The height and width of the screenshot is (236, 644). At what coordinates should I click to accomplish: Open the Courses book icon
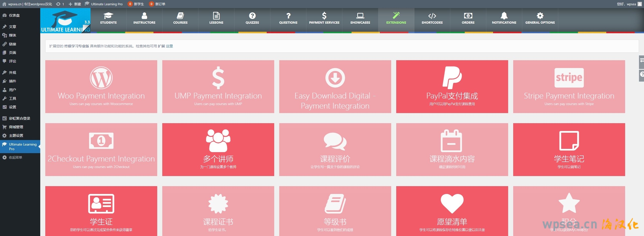click(180, 16)
